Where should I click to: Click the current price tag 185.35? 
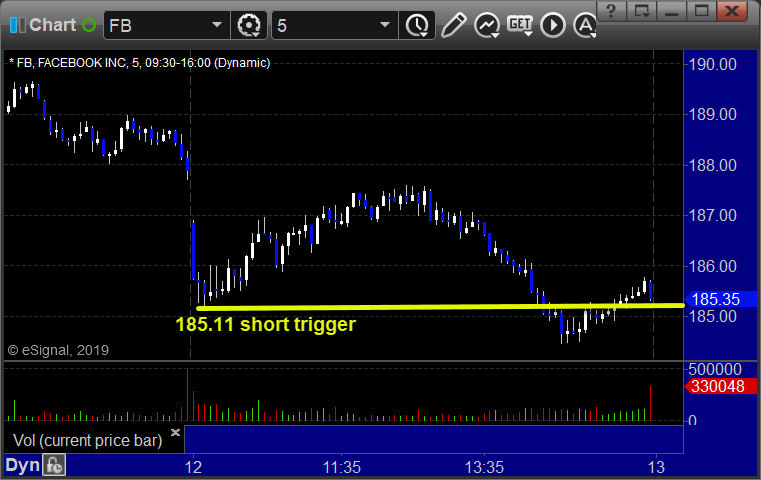tap(720, 299)
